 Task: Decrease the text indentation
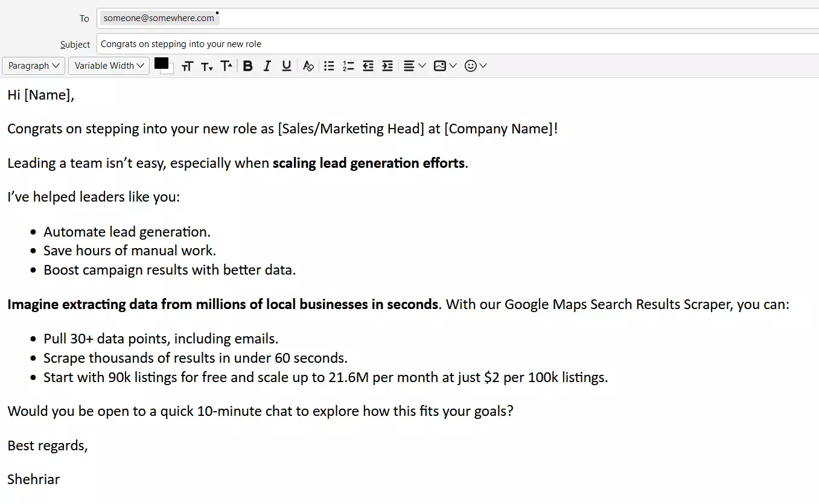368,66
